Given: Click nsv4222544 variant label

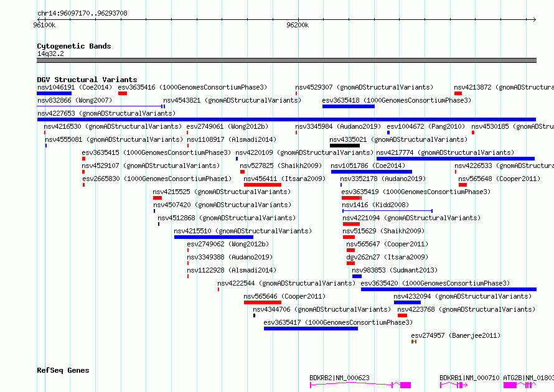Looking at the screenshot, I should [286, 283].
